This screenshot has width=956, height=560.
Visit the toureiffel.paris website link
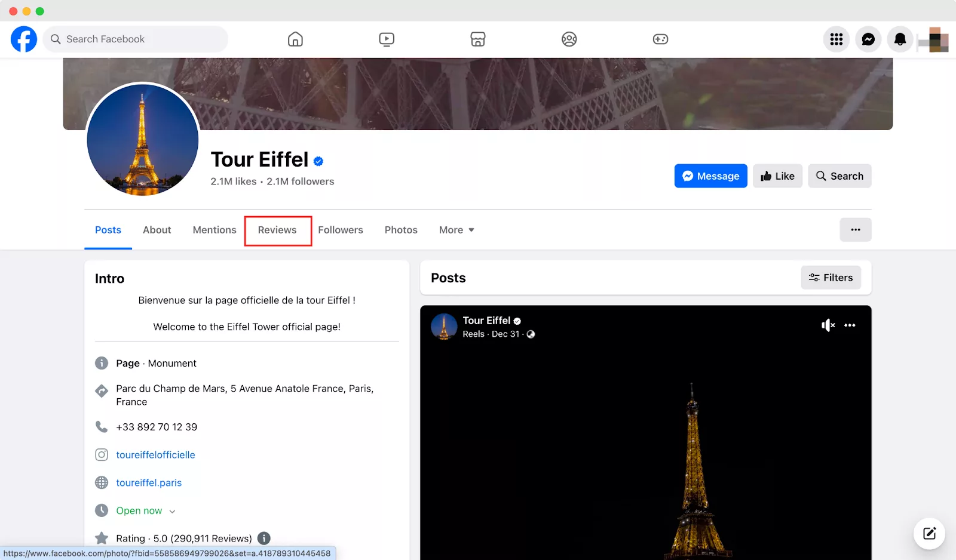point(149,482)
